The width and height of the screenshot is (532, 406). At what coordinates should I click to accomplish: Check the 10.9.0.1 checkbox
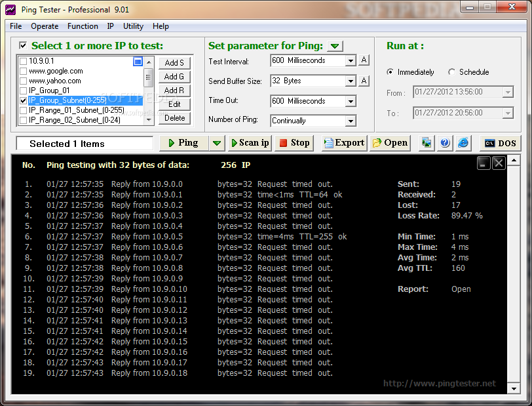[x=24, y=61]
